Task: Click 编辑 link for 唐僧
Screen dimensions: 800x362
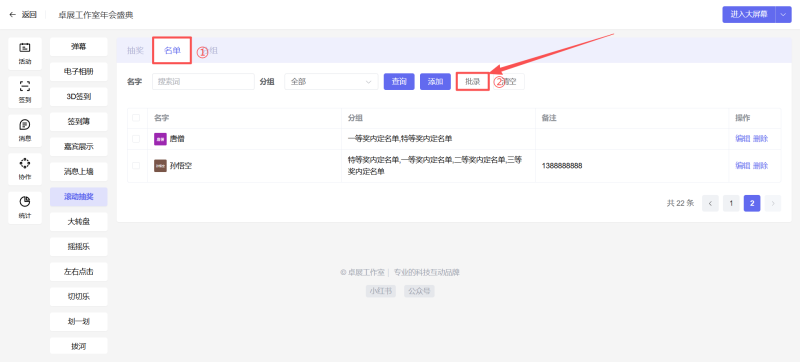Action: [742, 139]
